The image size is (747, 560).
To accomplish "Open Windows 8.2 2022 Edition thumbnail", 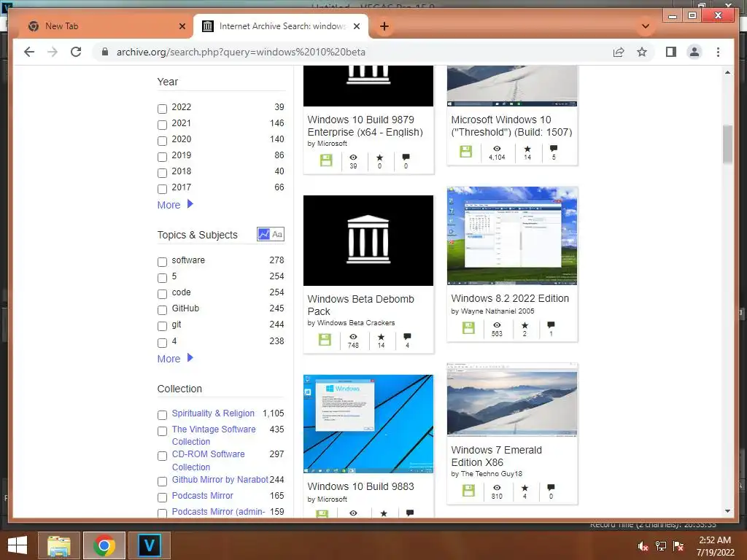I will point(512,236).
